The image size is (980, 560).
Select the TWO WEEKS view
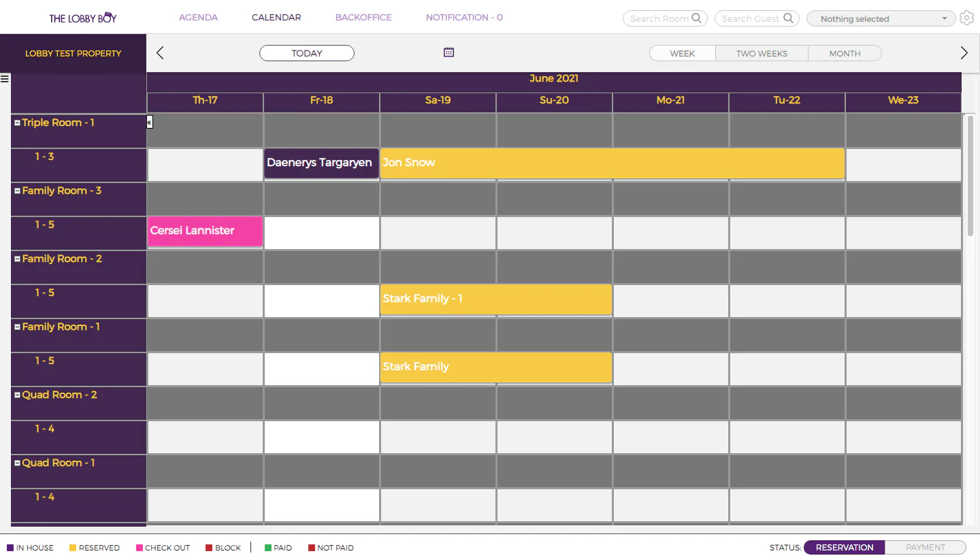[x=762, y=54]
